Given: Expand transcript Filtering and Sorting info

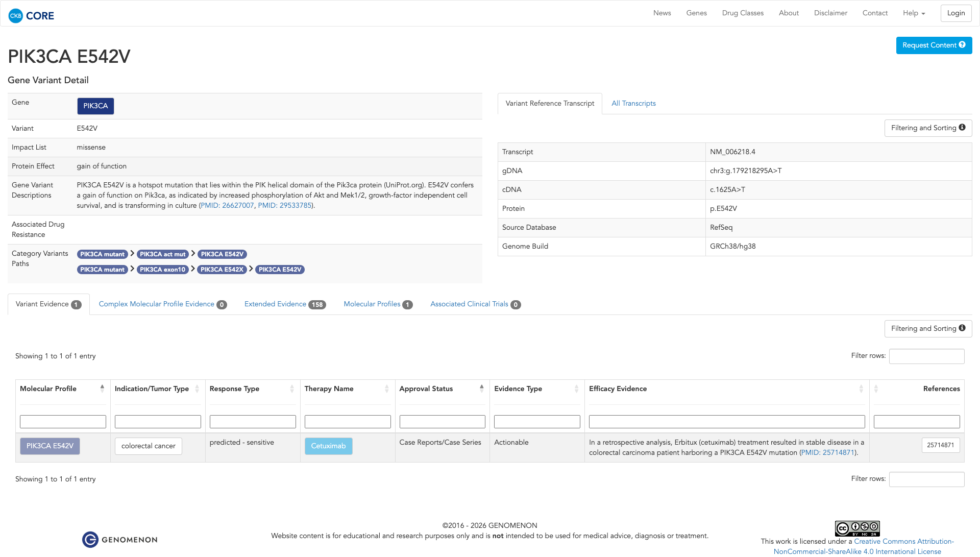Looking at the screenshot, I should (927, 128).
